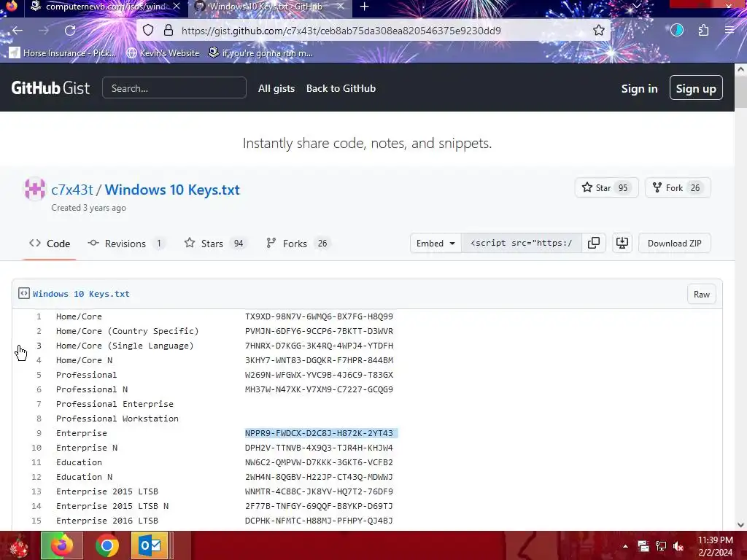
Task: Click the code brackets icon beside the file name
Action: (x=24, y=293)
